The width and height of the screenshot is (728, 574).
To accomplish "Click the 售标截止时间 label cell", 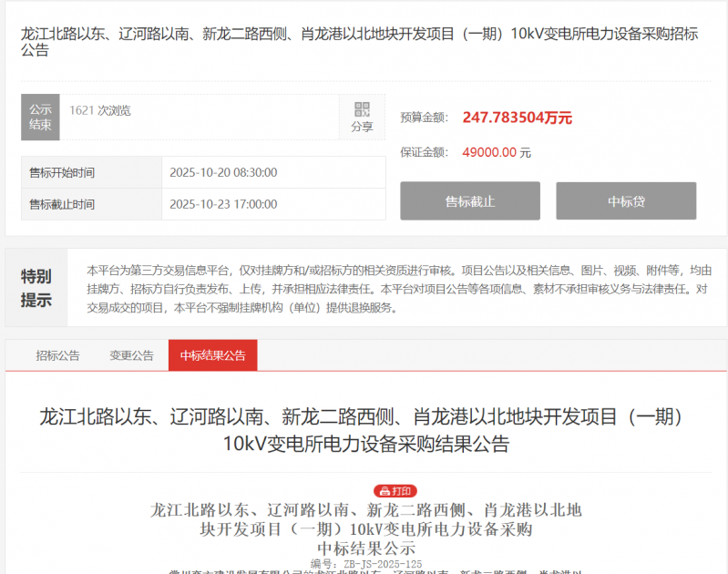I will click(x=62, y=204).
